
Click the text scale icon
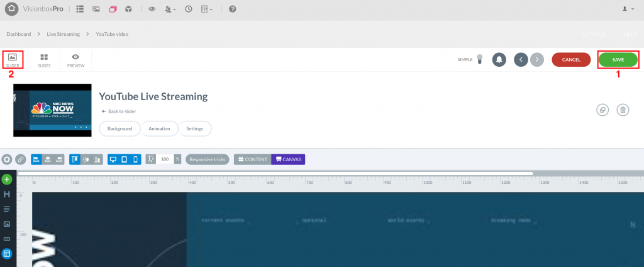[151, 159]
